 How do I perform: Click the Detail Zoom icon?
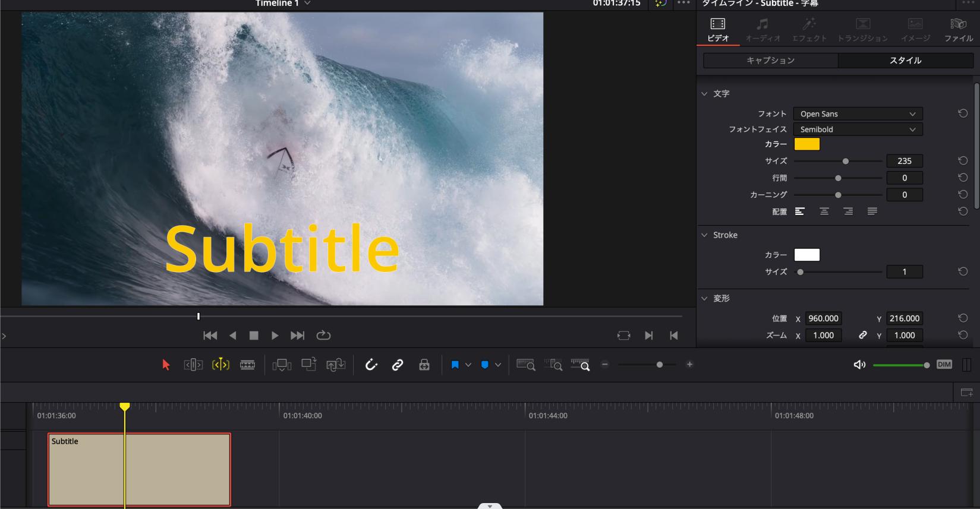pos(553,365)
